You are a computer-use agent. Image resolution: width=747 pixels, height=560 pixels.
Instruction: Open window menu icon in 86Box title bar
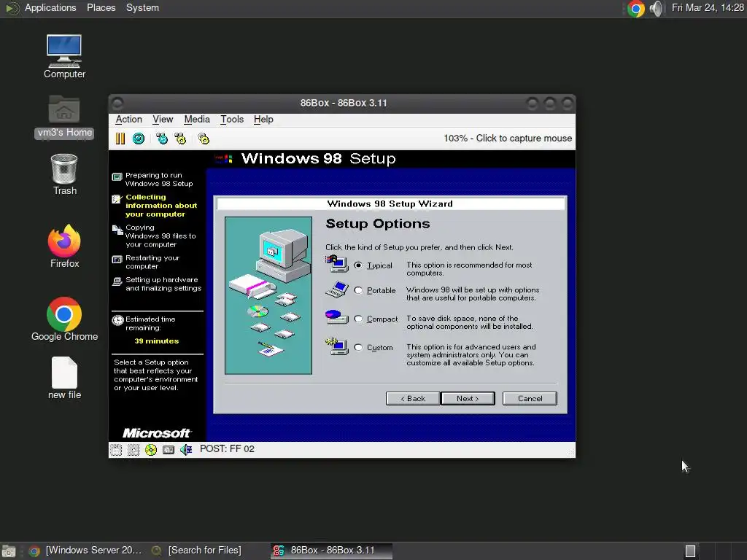click(117, 104)
